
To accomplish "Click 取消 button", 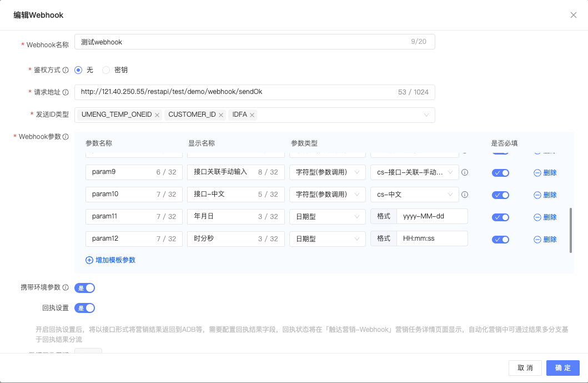I will click(x=525, y=368).
